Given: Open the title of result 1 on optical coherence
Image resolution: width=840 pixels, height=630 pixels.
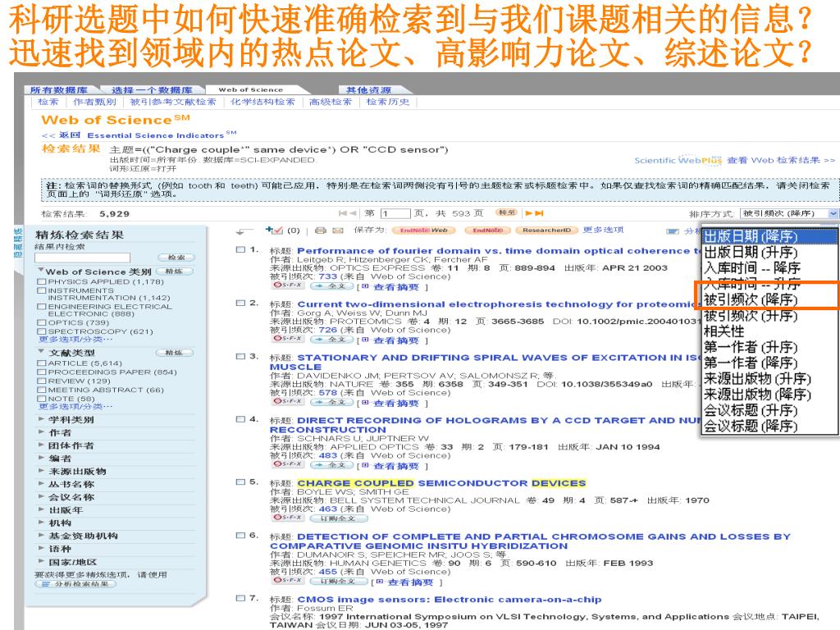Looking at the screenshot, I should point(498,251).
